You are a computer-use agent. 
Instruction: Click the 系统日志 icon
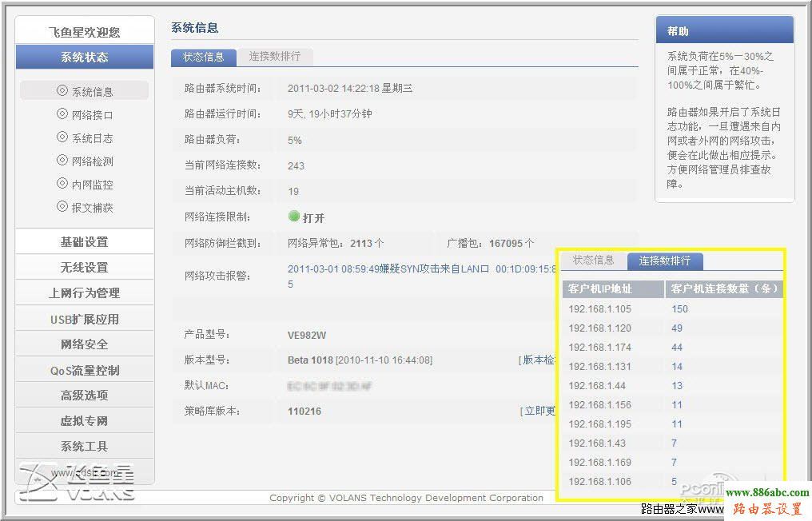click(x=62, y=137)
